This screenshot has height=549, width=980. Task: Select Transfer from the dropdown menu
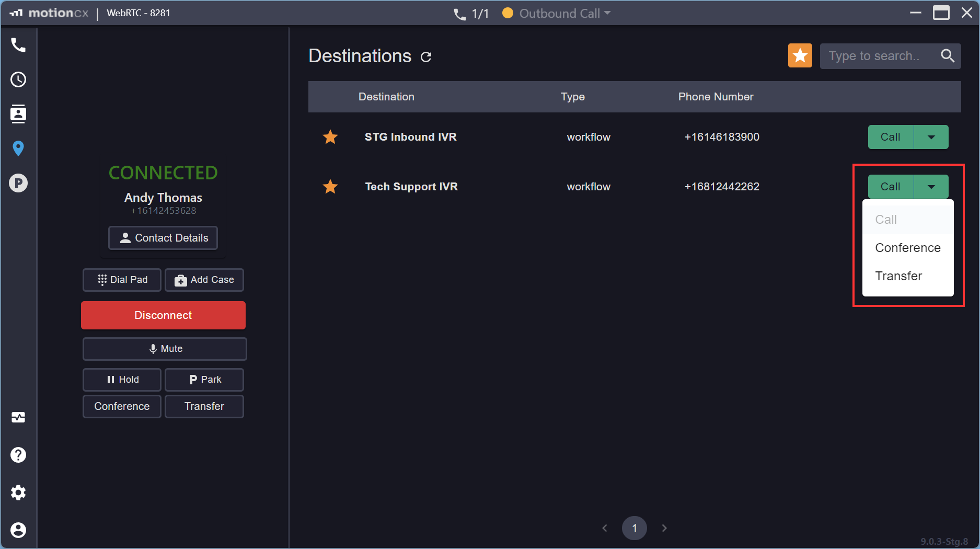coord(908,276)
